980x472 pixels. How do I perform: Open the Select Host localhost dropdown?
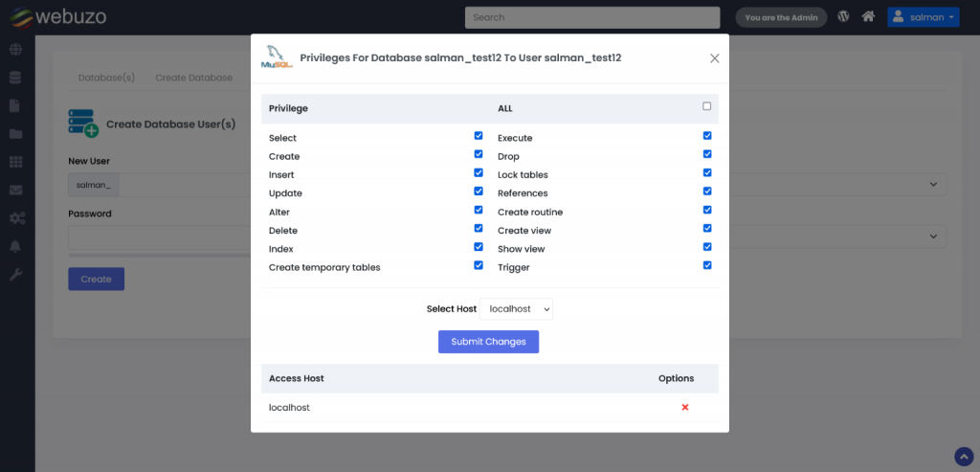click(518, 309)
